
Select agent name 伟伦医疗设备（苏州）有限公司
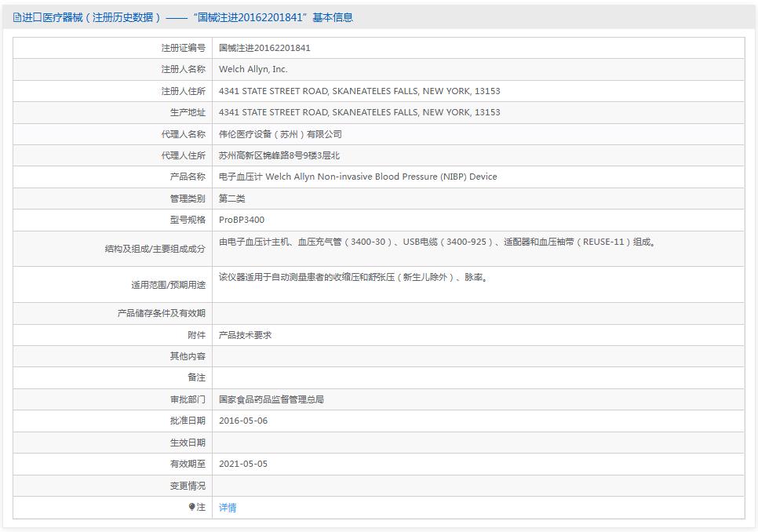(280, 134)
